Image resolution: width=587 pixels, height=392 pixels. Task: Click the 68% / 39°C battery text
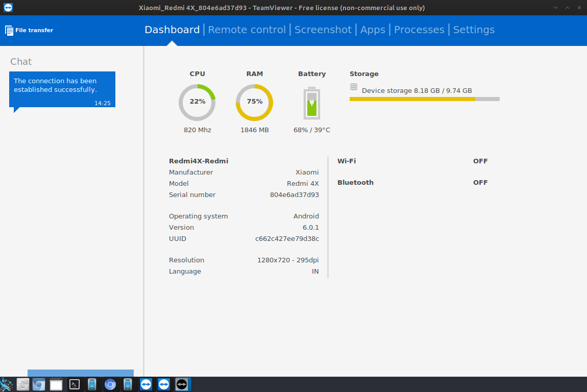point(312,130)
